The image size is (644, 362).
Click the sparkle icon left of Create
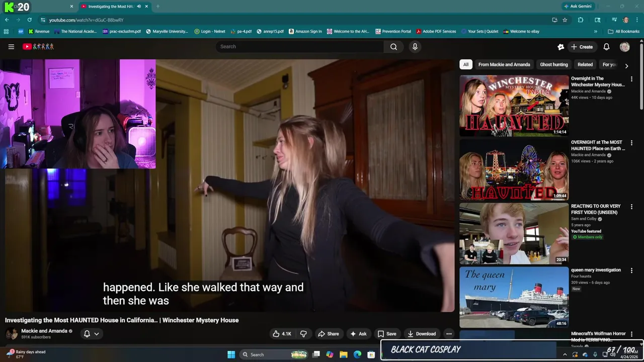point(560,47)
